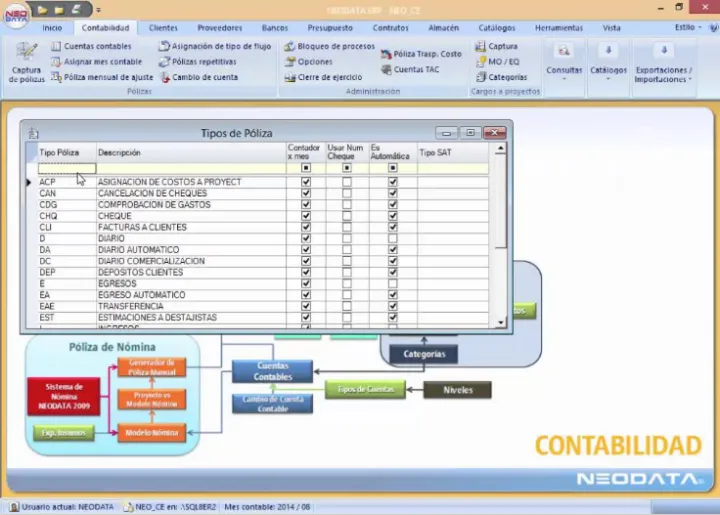Click the Tipo Póliza filter field
This screenshot has width=720, height=515.
coord(66,168)
